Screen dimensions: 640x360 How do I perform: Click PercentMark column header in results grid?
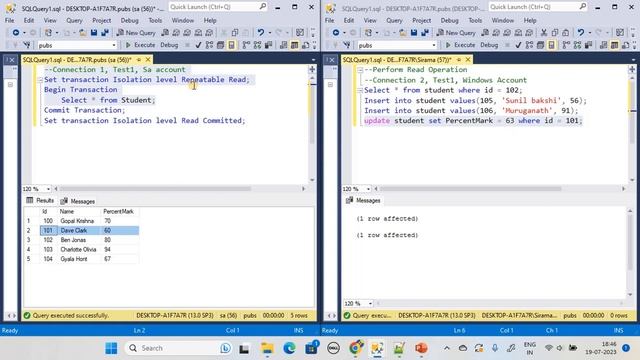tap(119, 211)
